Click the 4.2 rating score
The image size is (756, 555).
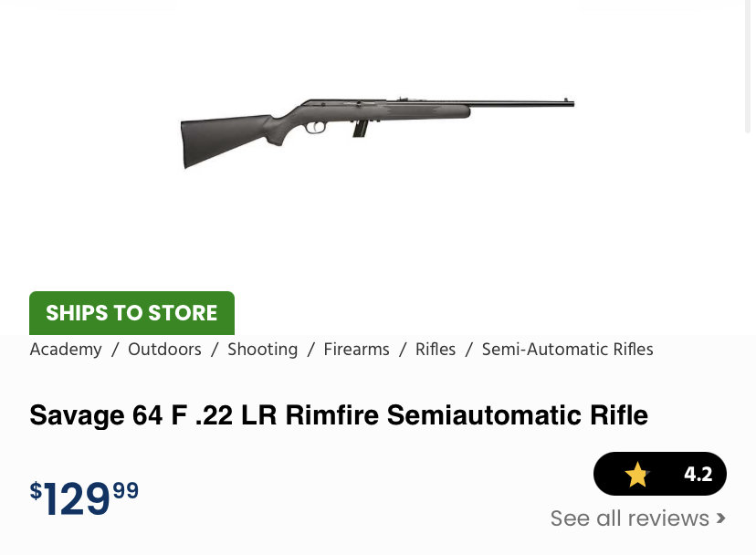point(698,475)
